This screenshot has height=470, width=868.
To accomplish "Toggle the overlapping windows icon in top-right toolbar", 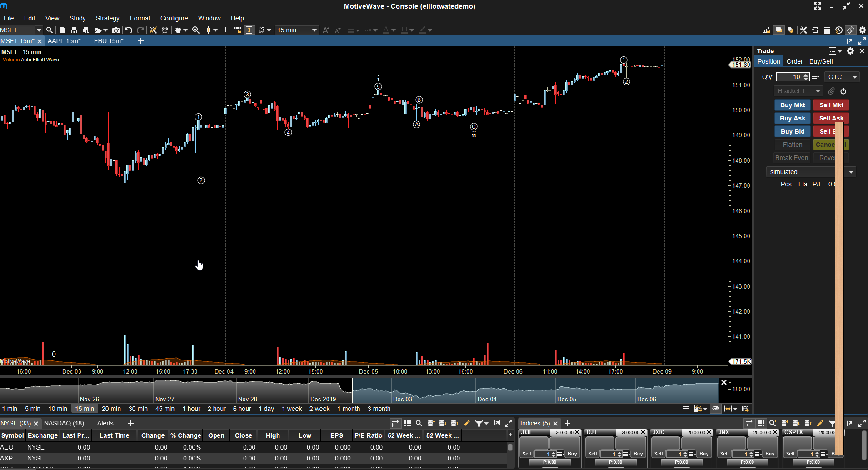I will (x=779, y=30).
